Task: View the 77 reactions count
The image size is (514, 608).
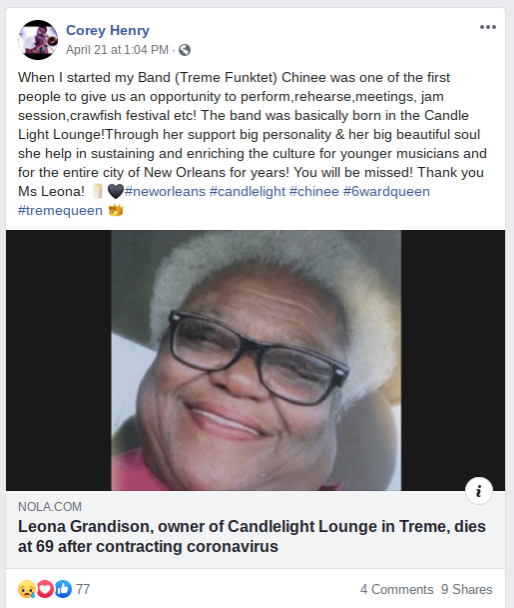Action: click(83, 589)
